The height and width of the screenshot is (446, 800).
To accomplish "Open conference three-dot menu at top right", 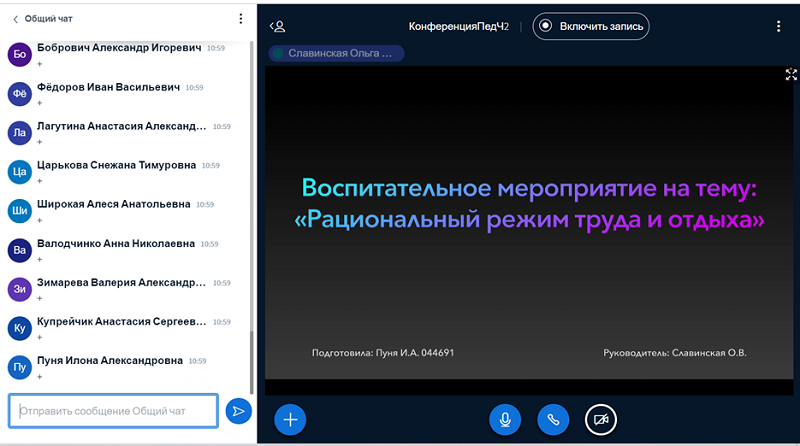I will [779, 27].
